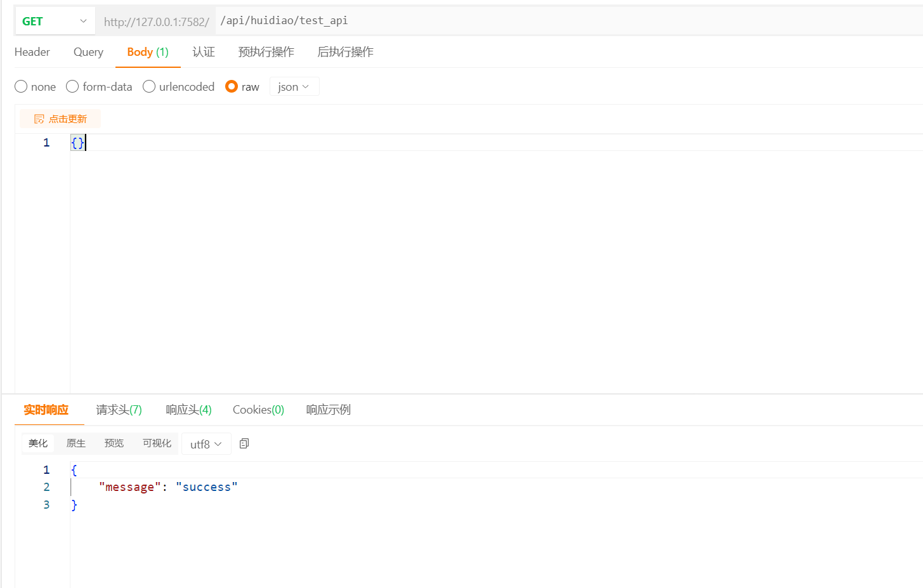This screenshot has width=923, height=588.
Task: Open the 认证 tab
Action: [x=204, y=52]
